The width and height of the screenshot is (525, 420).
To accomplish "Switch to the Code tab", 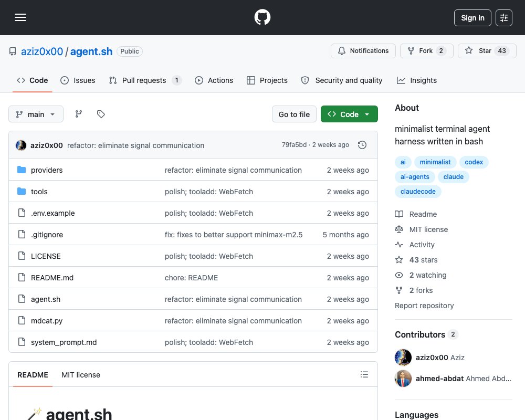I will tap(33, 80).
